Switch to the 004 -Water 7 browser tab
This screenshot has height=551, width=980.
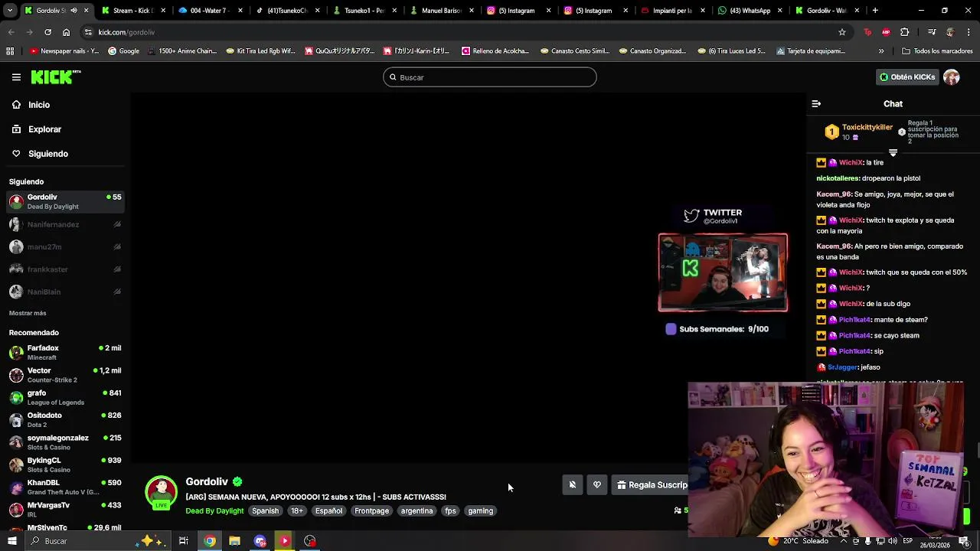[211, 11]
